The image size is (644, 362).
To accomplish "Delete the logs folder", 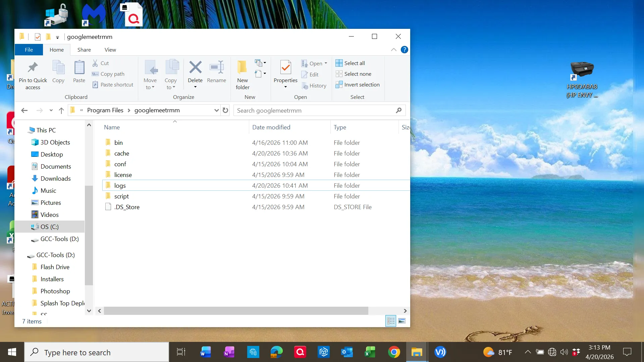I will click(x=195, y=73).
